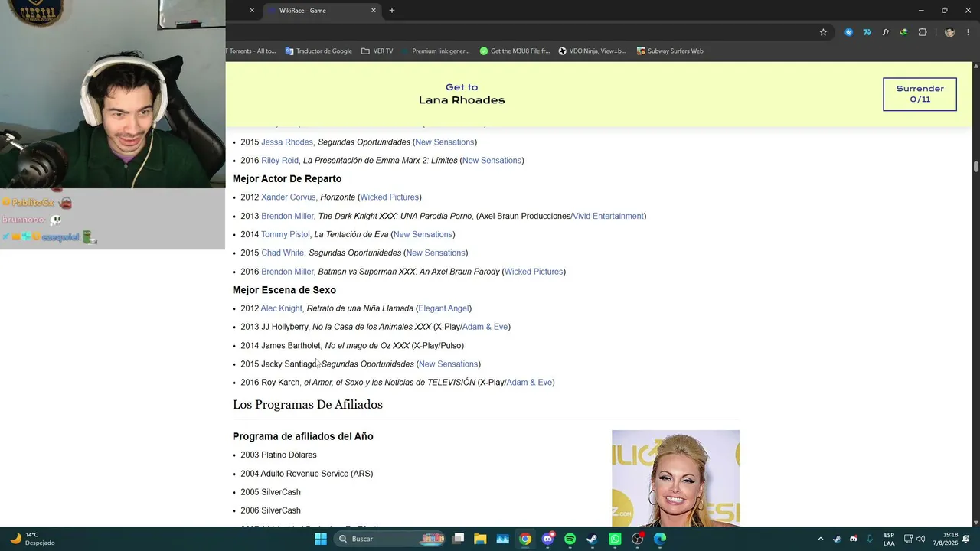Open the Subway Surfers Web bookmark
Screen dimensions: 980x551
tap(669, 51)
